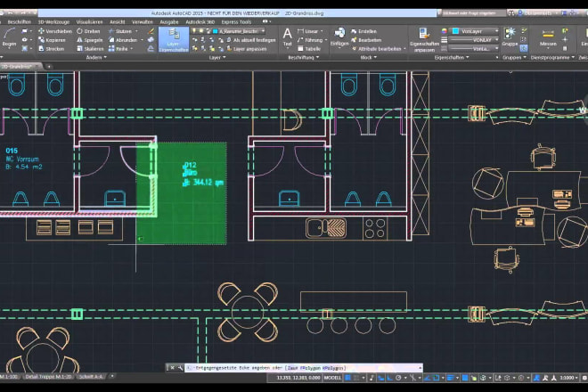The image size is (588, 392).
Task: Toggle group selection icon in Gruppen panel
Action: 524,48
